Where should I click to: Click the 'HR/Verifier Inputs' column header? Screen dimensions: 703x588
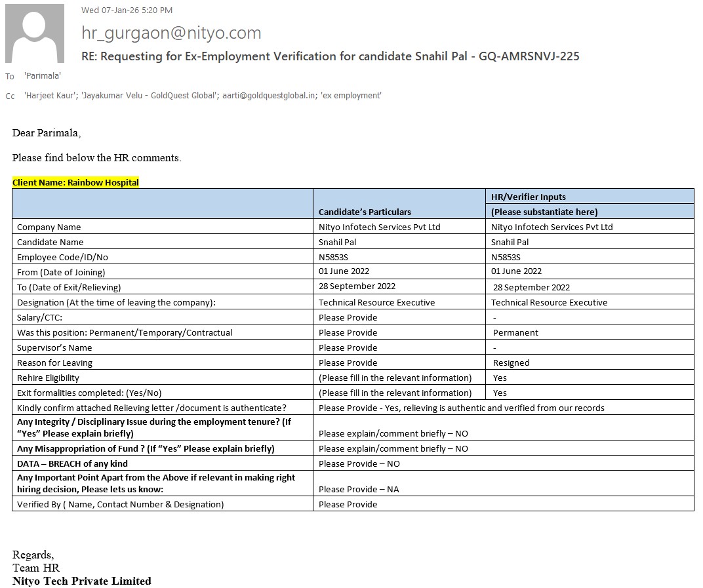coord(528,197)
